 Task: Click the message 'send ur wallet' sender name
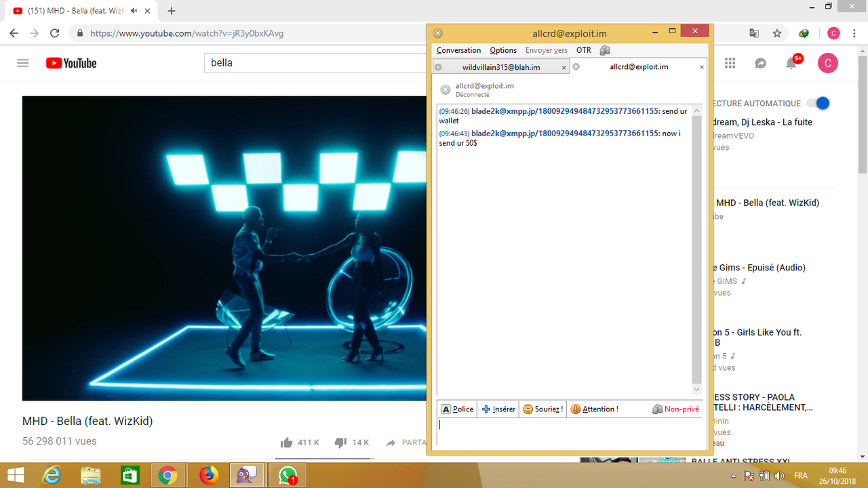[x=566, y=111]
